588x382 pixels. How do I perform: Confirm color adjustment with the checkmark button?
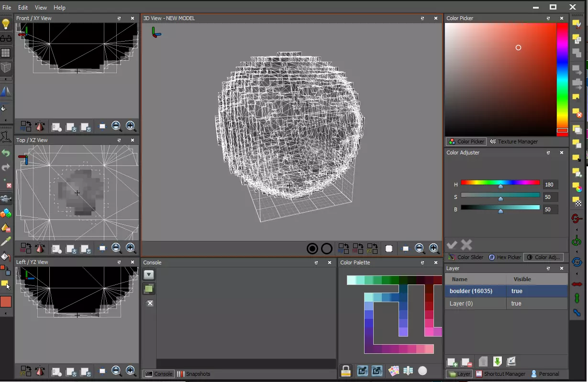point(452,245)
